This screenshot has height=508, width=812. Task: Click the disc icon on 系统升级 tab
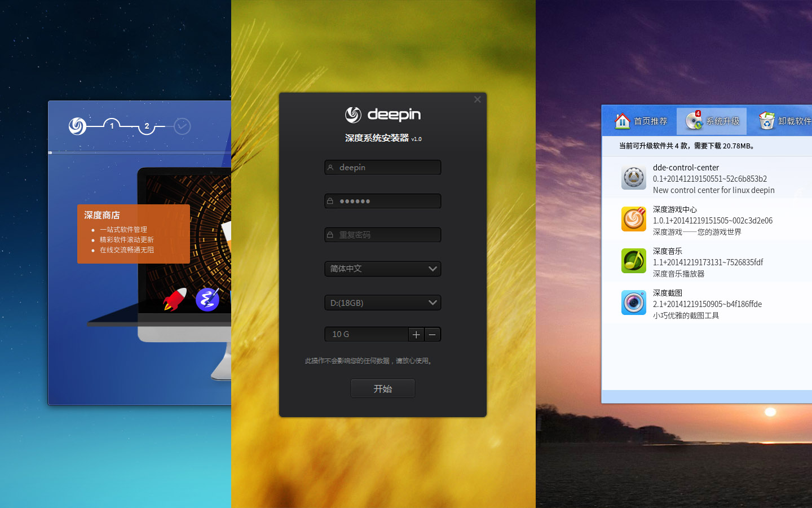tap(694, 121)
